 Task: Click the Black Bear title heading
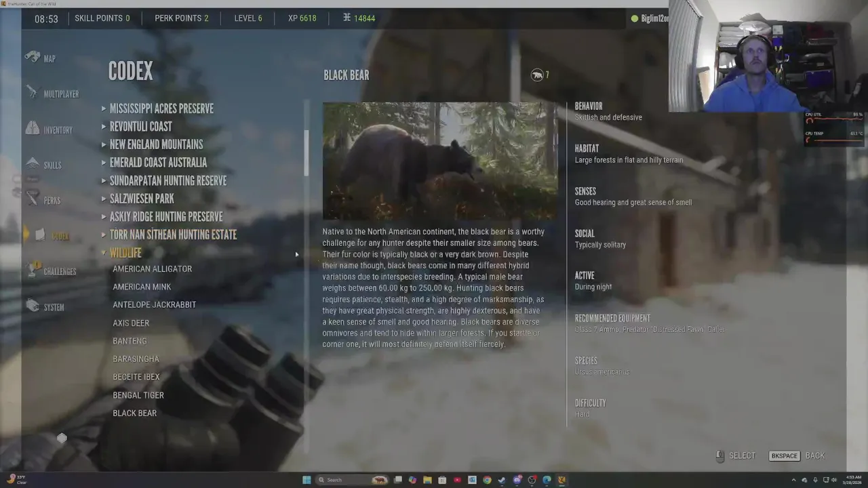tap(347, 75)
